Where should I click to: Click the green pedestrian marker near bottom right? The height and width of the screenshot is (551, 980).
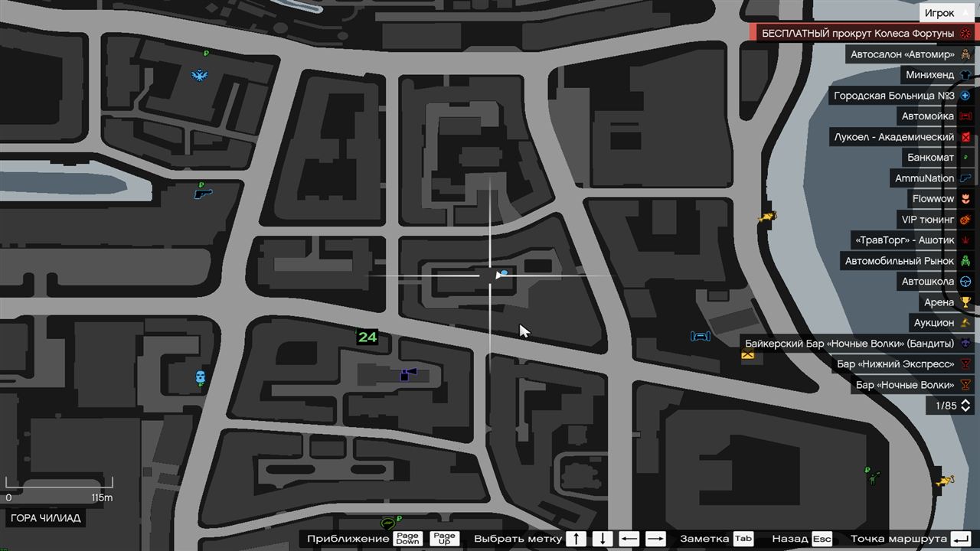[873, 478]
